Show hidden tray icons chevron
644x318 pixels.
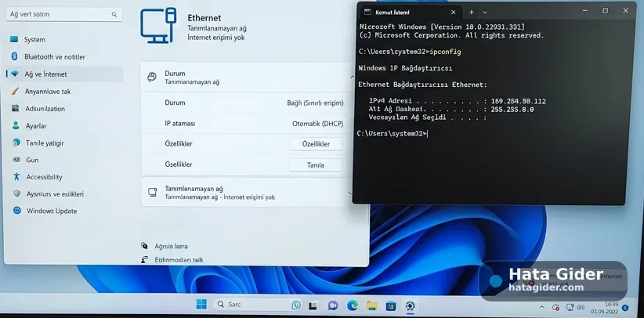click(x=542, y=307)
